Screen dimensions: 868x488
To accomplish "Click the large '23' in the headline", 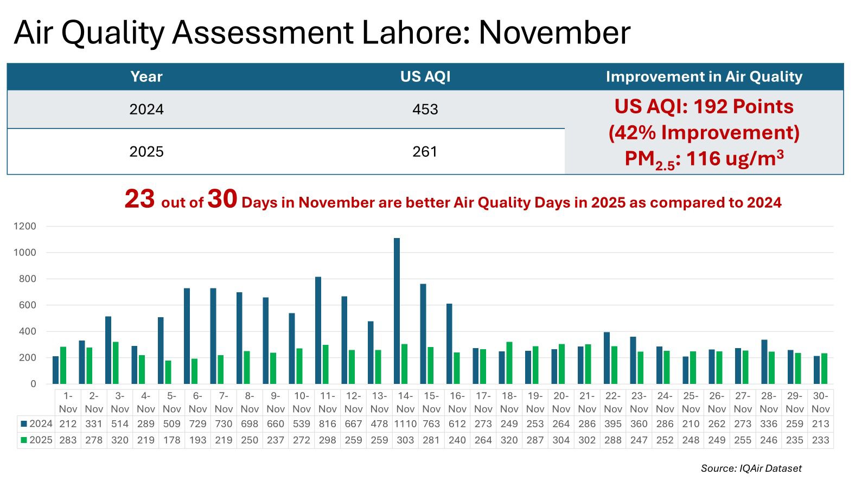I will [x=139, y=199].
